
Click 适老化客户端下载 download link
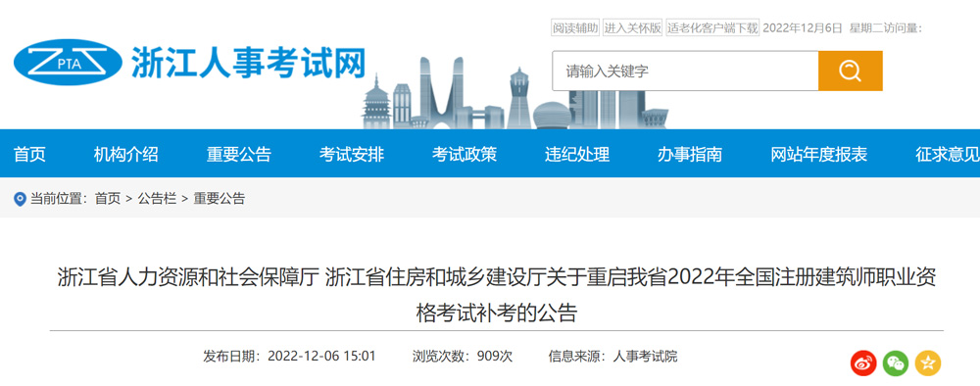click(x=712, y=27)
